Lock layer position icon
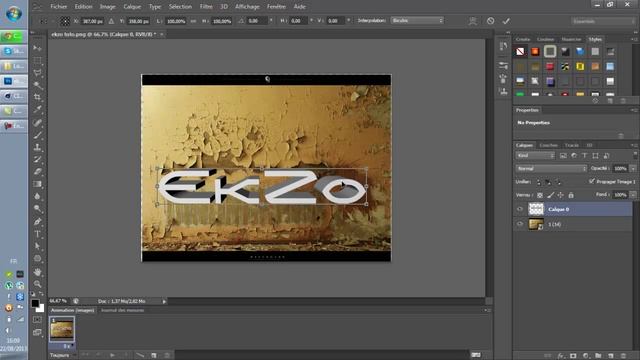This screenshot has width=640, height=360. pos(560,195)
